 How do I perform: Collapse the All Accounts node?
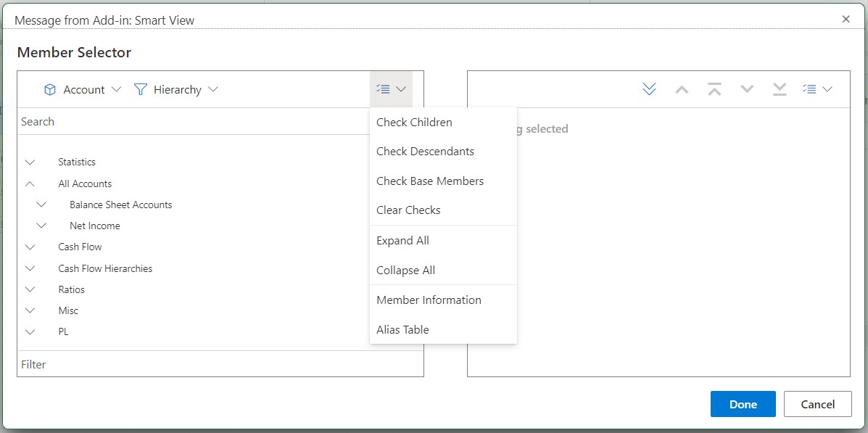[30, 183]
